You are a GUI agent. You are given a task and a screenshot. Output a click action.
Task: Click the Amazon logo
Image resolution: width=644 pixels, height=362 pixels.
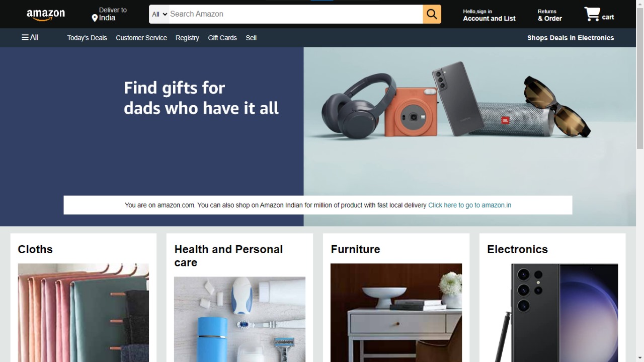(x=46, y=15)
